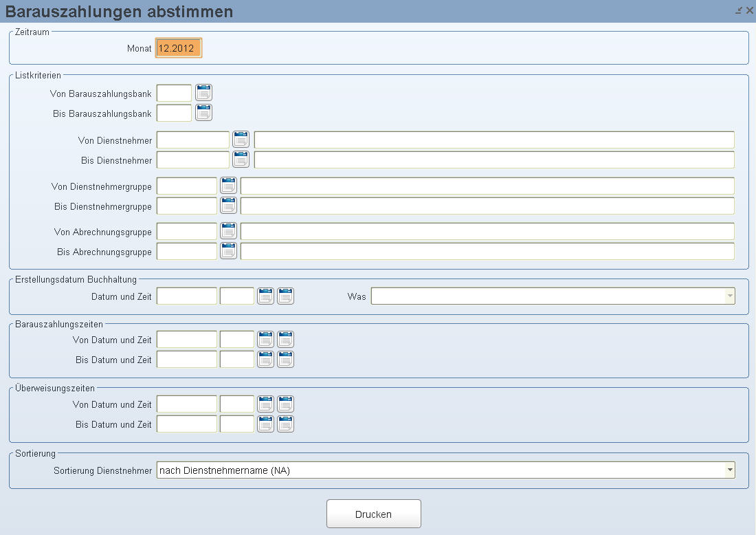Click second calendar icon of Überweisungszeiten Von row

285,404
